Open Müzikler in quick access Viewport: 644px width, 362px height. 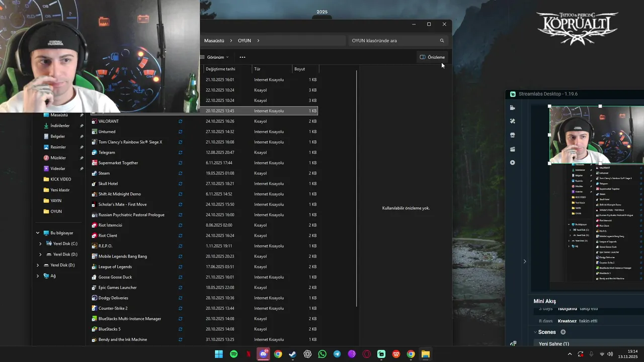point(58,158)
